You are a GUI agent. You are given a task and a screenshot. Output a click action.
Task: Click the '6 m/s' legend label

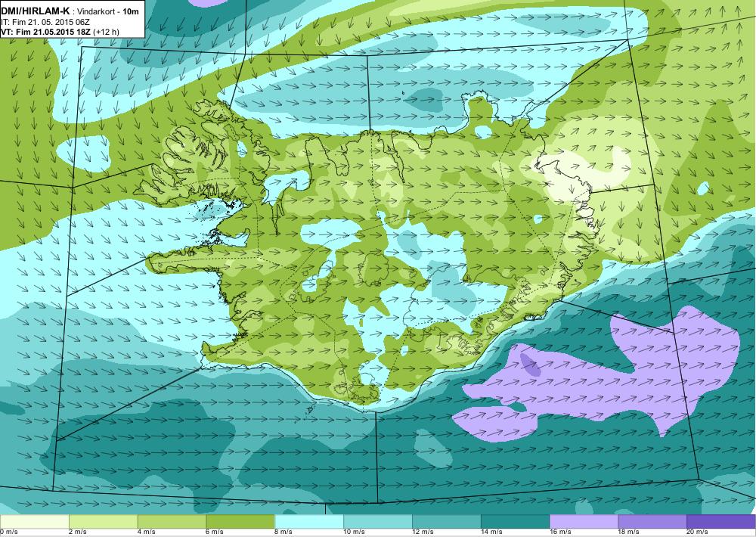pos(215,532)
